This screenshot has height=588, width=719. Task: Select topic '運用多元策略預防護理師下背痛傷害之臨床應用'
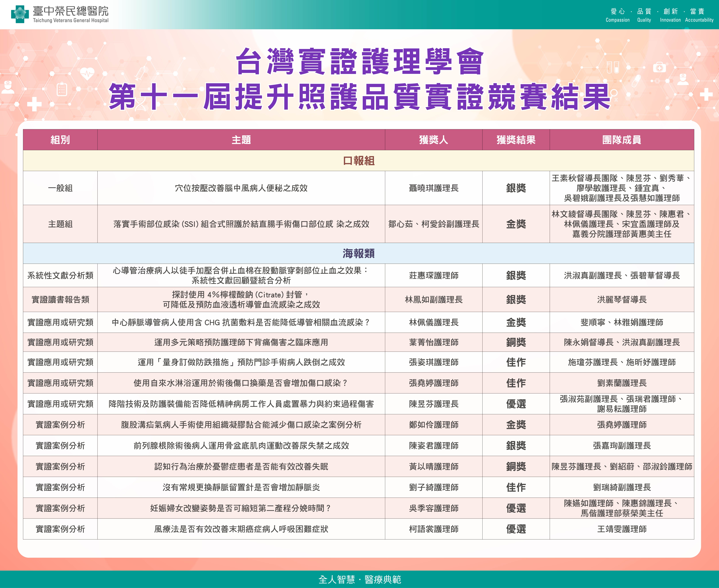(x=241, y=342)
